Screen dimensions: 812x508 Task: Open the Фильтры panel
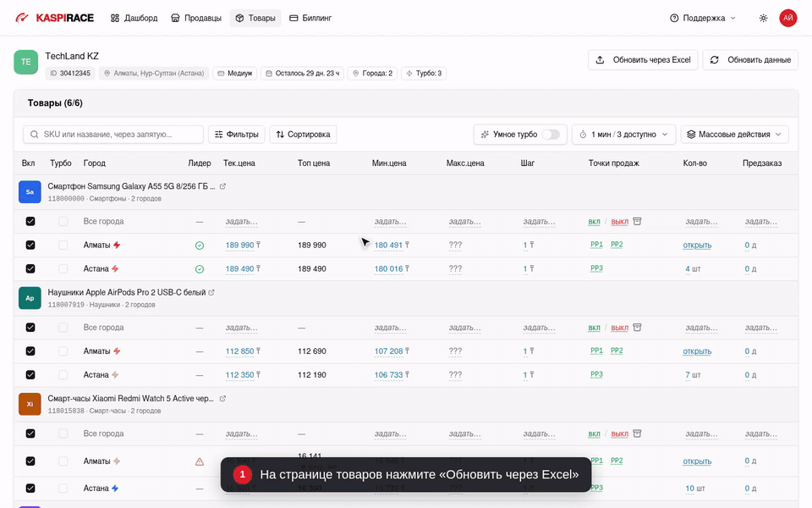coord(237,135)
